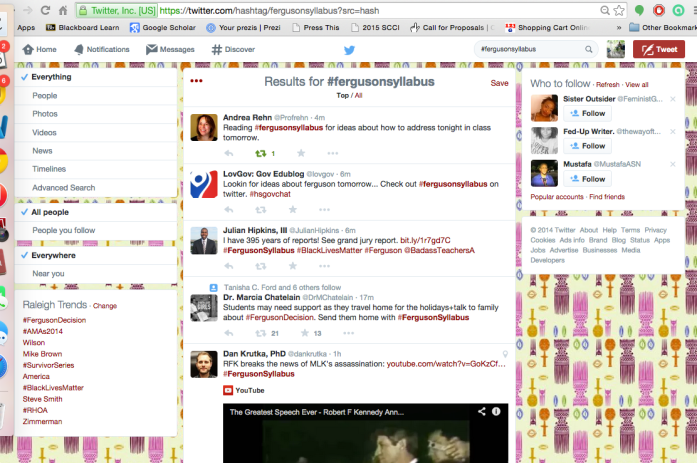Image resolution: width=697 pixels, height=463 pixels.
Task: Open red three-dot results options menu
Action: (196, 80)
